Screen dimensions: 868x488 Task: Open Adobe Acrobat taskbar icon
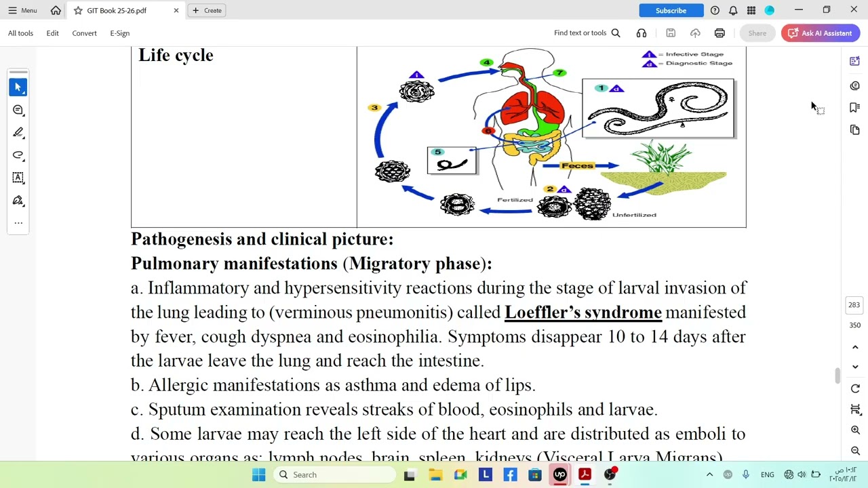pos(585,474)
